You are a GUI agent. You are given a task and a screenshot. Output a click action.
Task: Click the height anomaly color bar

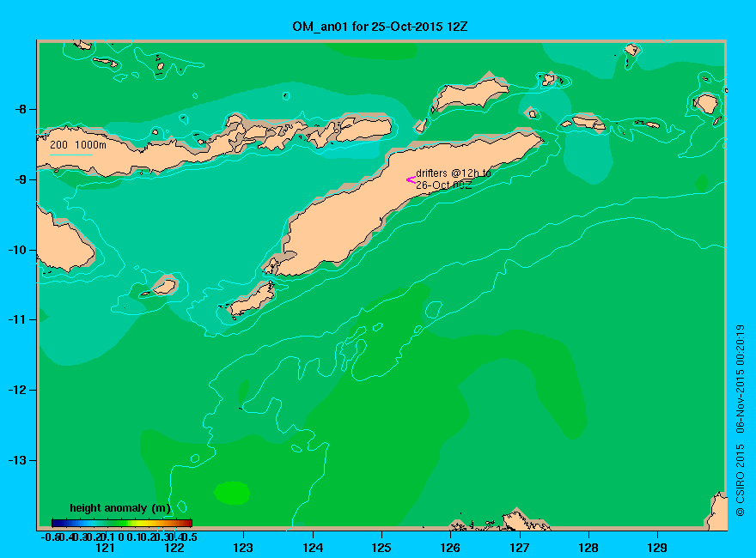pyautogui.click(x=122, y=523)
